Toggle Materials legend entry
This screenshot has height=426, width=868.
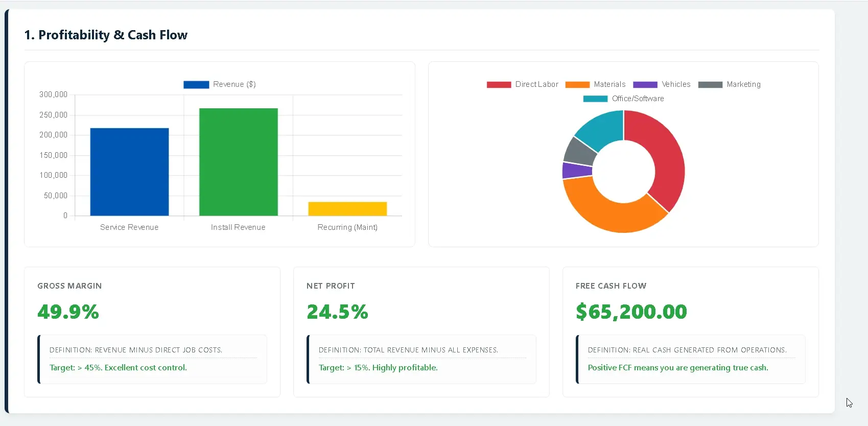(596, 84)
